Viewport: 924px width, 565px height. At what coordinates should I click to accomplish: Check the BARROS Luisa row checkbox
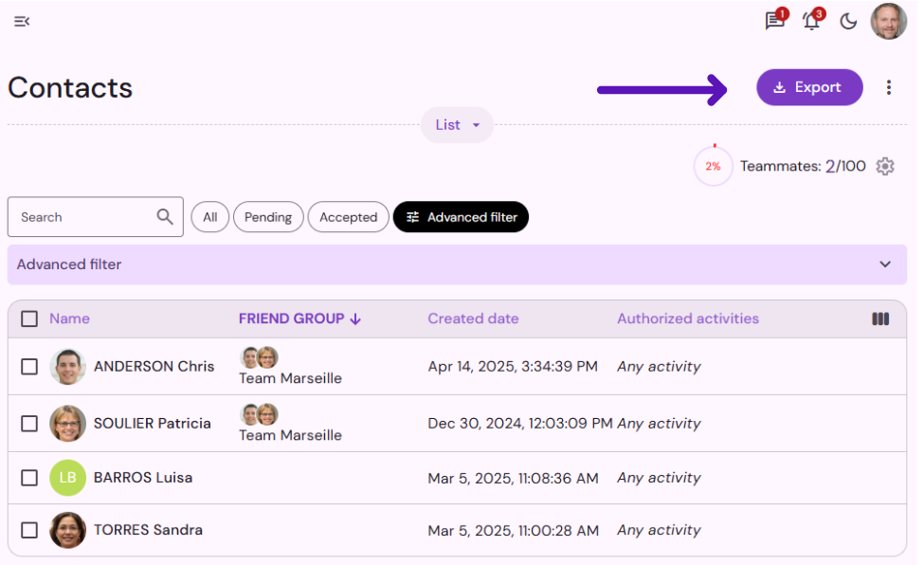pos(29,478)
